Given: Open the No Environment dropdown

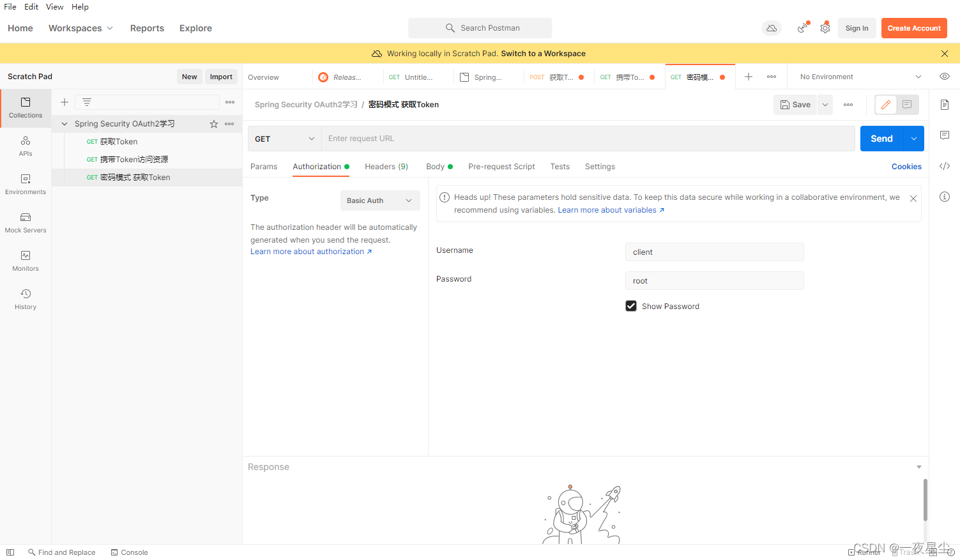Looking at the screenshot, I should (x=860, y=77).
